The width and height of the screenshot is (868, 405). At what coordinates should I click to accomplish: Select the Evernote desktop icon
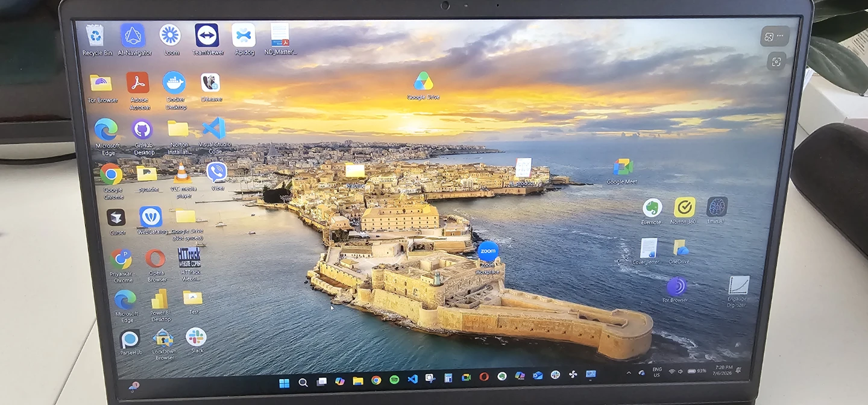(x=652, y=212)
